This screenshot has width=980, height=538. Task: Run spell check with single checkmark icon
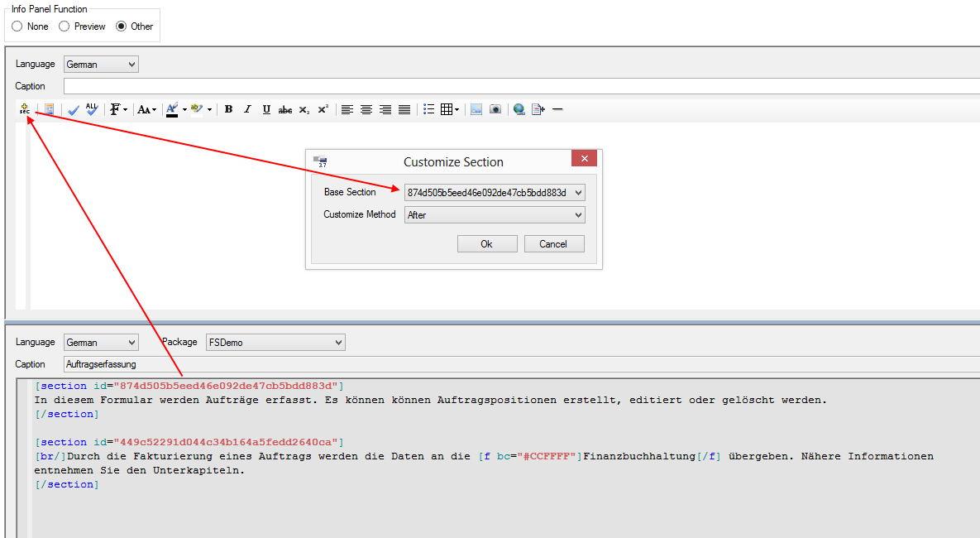point(74,109)
